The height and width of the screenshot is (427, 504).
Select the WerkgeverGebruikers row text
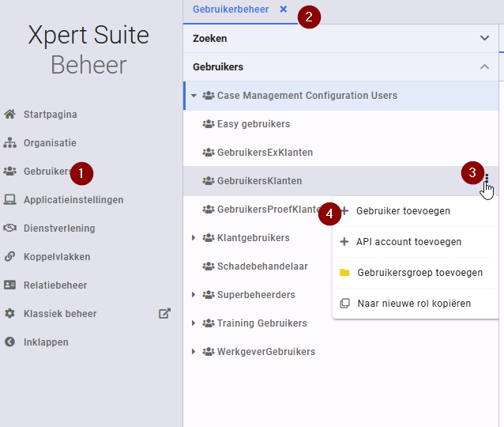[266, 351]
